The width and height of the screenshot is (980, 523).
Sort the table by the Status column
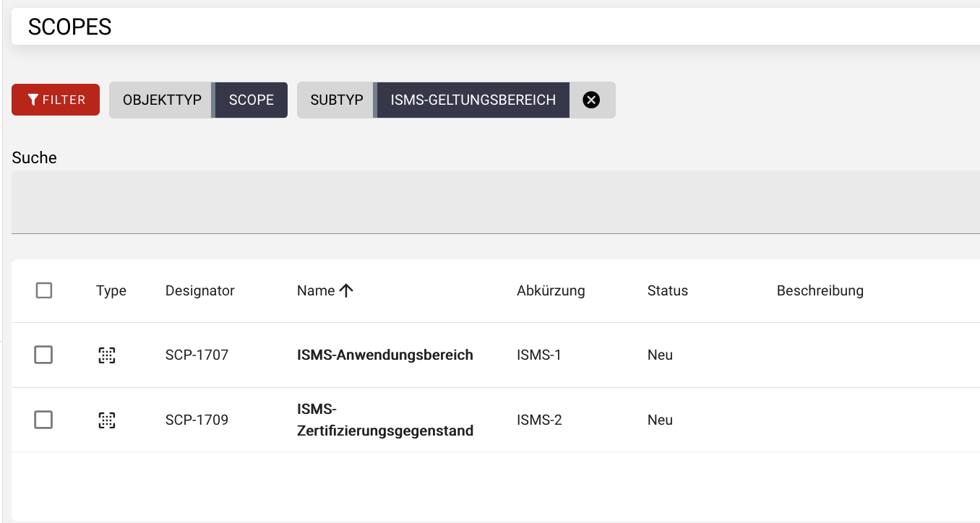tap(666, 290)
